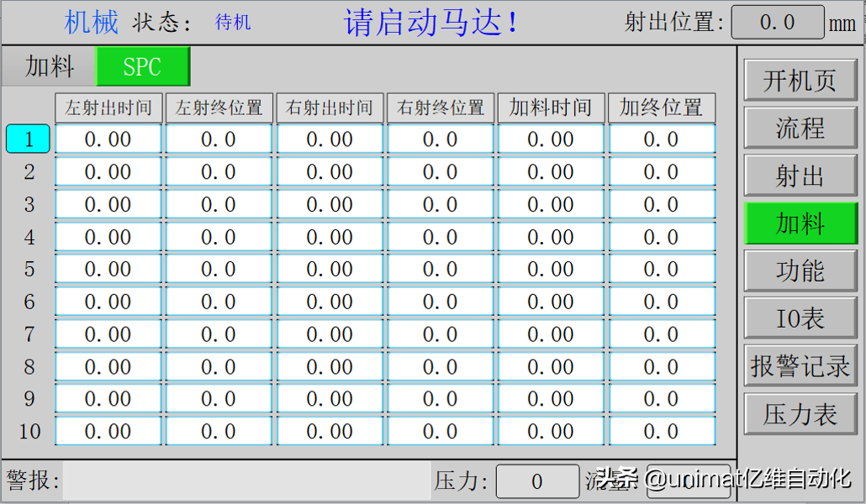The image size is (866, 504).
Task: Open the 功能 function page
Action: point(800,271)
